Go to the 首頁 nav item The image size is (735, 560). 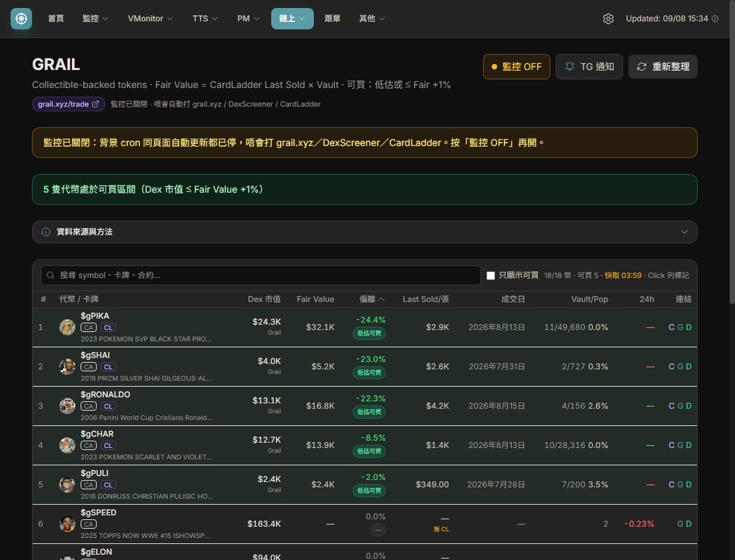(56, 19)
